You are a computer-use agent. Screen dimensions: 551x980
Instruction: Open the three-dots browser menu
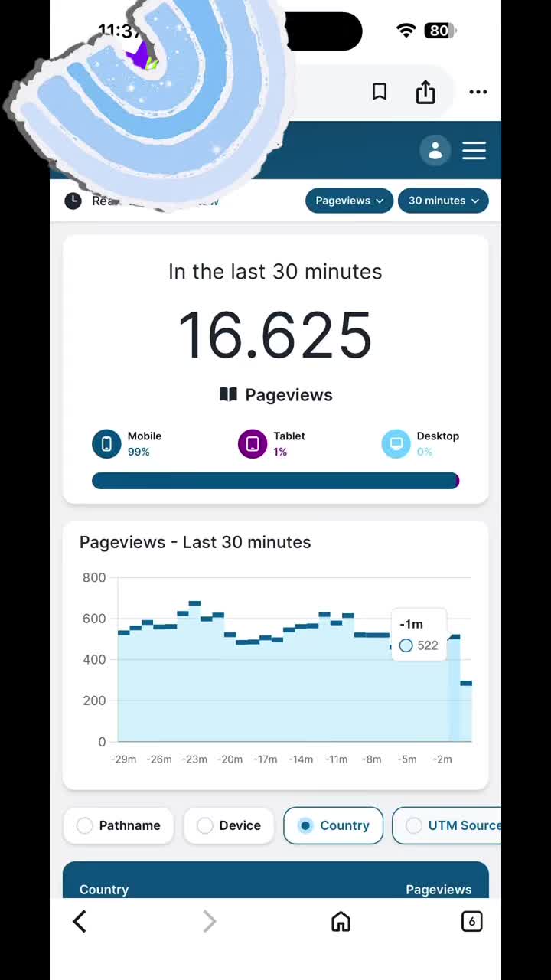[x=478, y=92]
